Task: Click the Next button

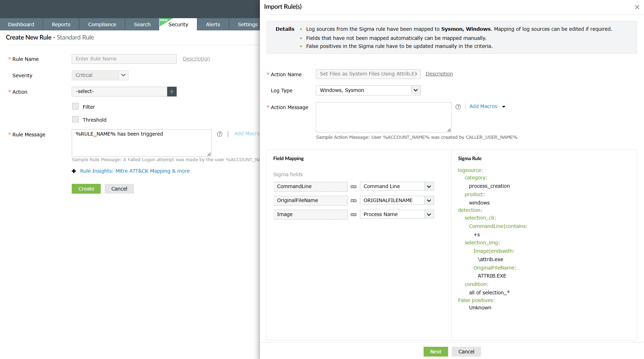Action: pyautogui.click(x=436, y=351)
